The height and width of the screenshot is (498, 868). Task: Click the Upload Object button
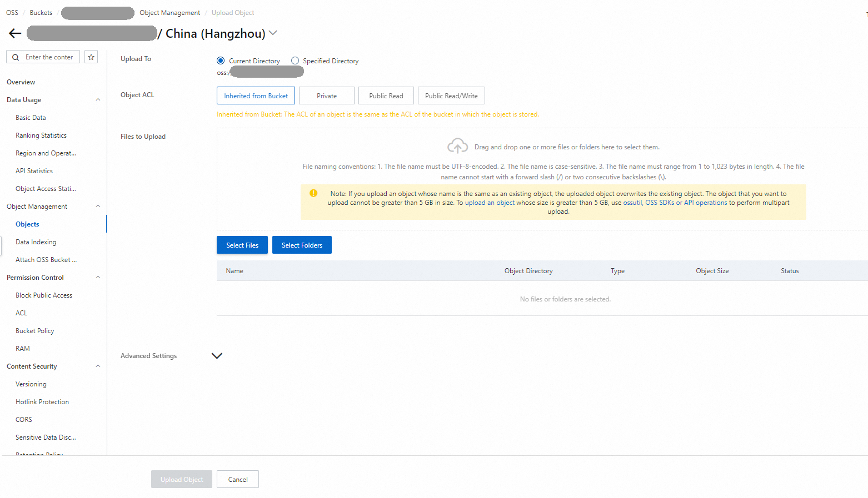click(x=182, y=479)
